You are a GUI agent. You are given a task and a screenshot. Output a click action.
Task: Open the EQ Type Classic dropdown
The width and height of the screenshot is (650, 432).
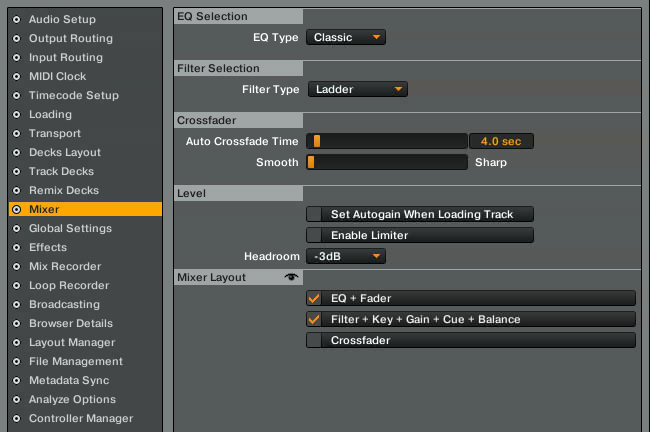click(346, 37)
